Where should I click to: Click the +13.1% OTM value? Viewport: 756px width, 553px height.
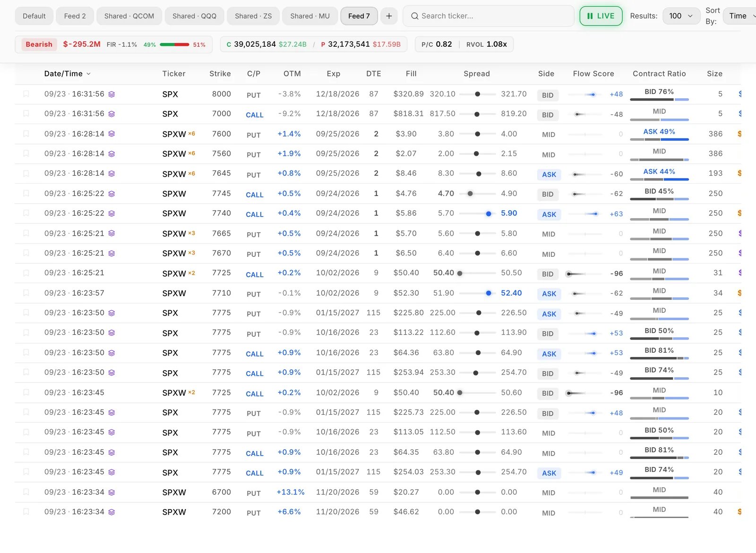[x=291, y=492]
